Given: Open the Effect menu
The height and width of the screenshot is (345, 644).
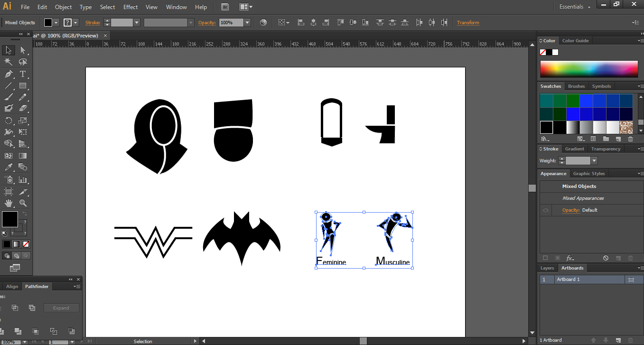Looking at the screenshot, I should [131, 7].
